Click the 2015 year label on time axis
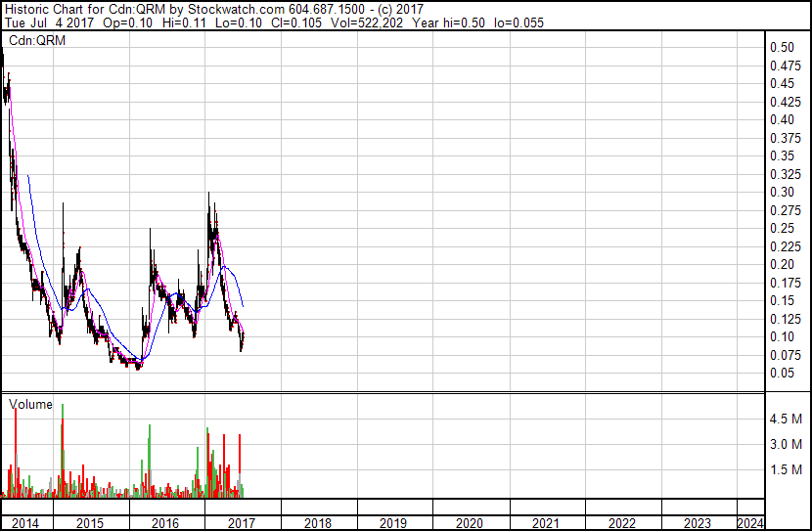 tap(90, 523)
